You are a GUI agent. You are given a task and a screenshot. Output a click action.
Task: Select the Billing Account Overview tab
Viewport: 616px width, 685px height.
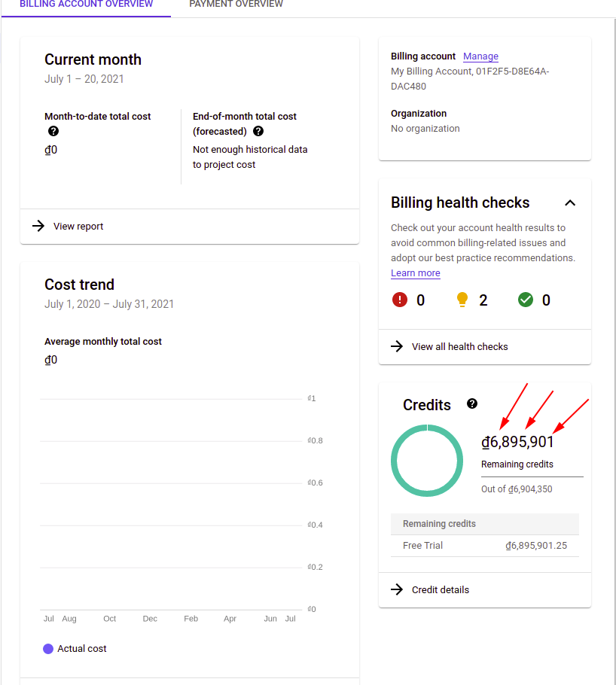point(86,5)
